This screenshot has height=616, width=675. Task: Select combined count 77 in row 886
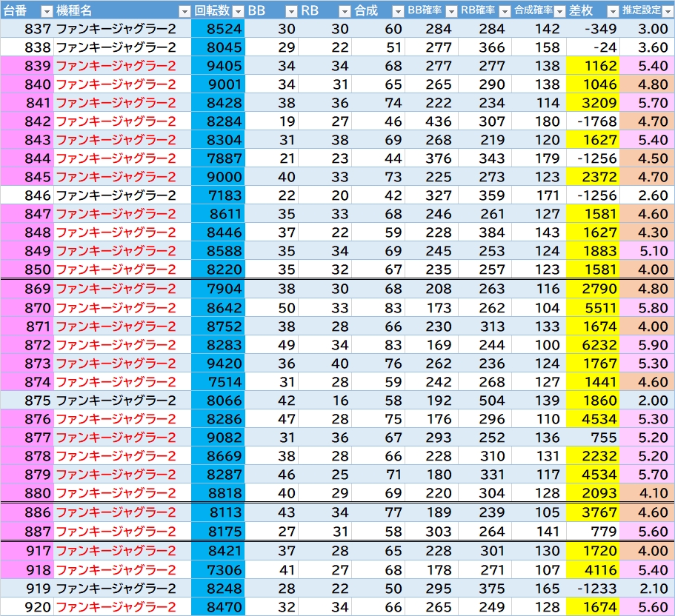pyautogui.click(x=378, y=512)
